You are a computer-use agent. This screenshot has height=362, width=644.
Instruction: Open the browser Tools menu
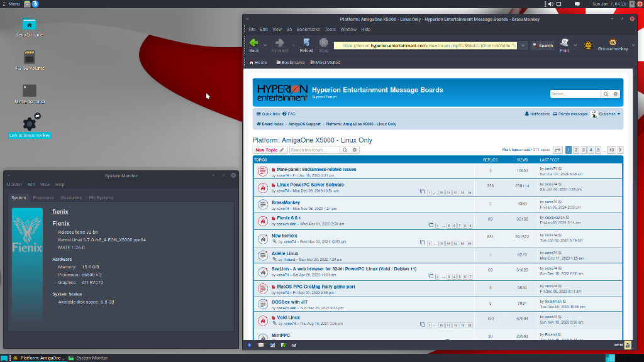(x=330, y=30)
